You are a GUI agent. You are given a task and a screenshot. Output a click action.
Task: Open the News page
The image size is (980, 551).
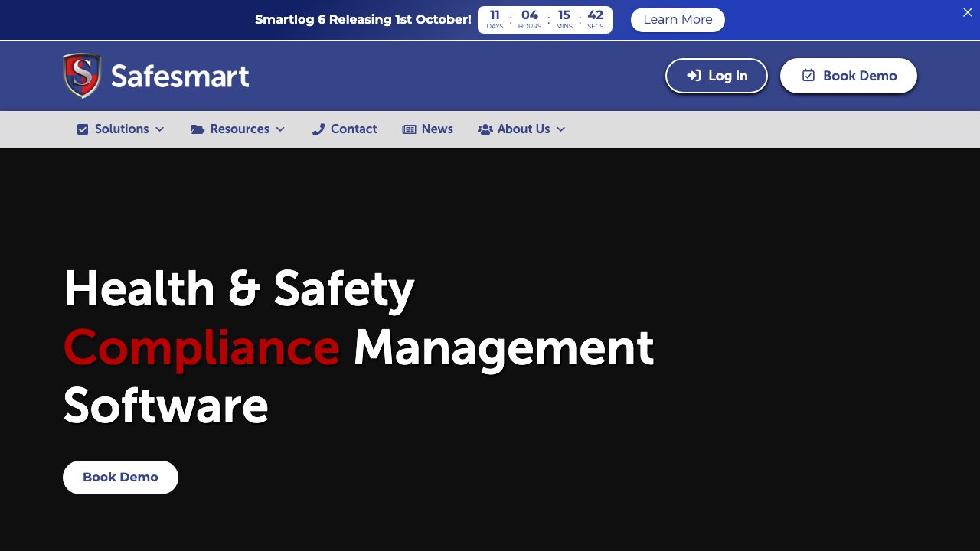[x=428, y=129]
